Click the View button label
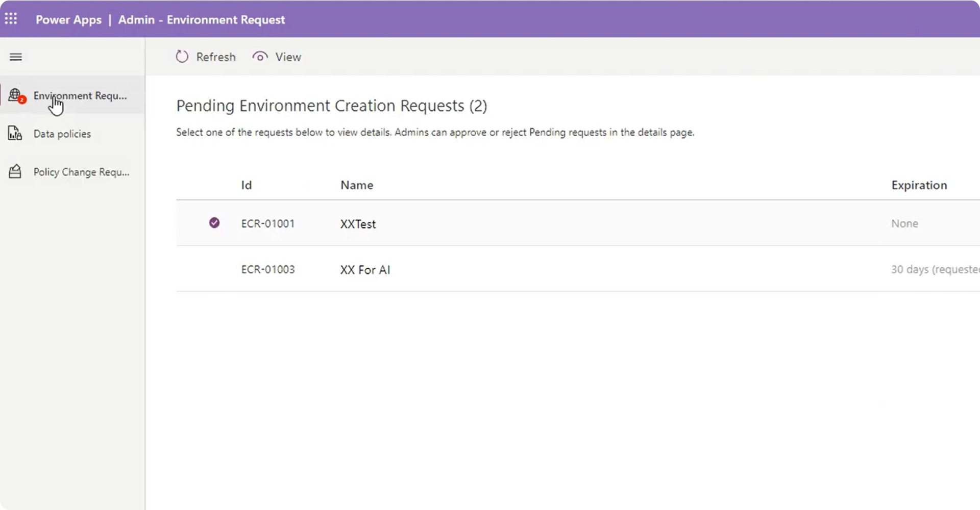The image size is (980, 510). tap(288, 57)
